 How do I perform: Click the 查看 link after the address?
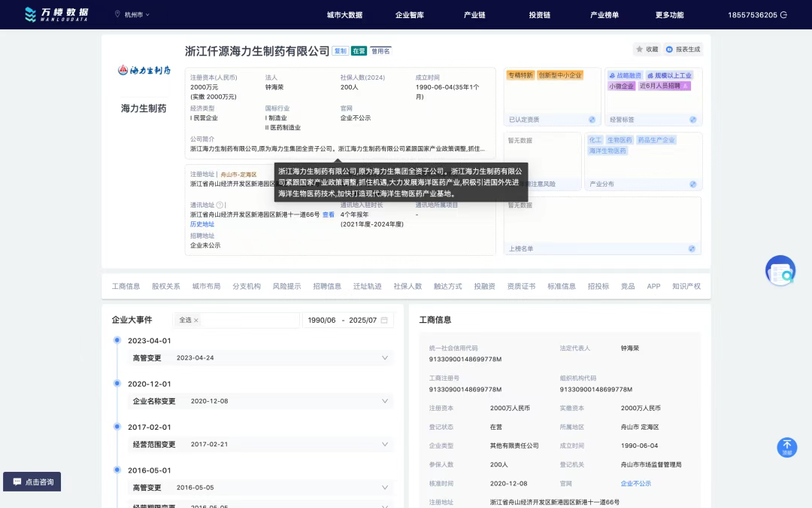(x=329, y=214)
